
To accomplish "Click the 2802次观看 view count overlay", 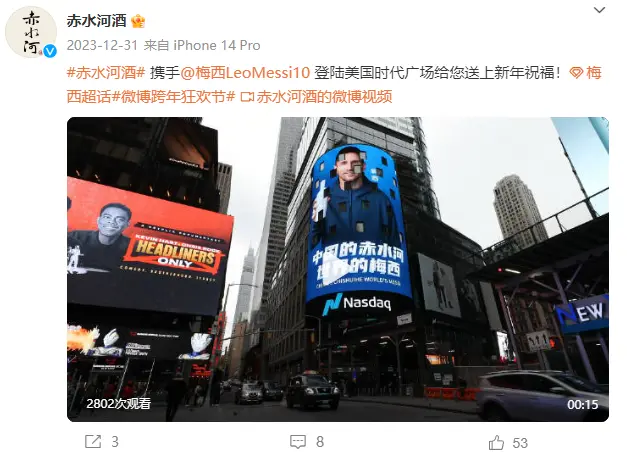I will coord(118,404).
